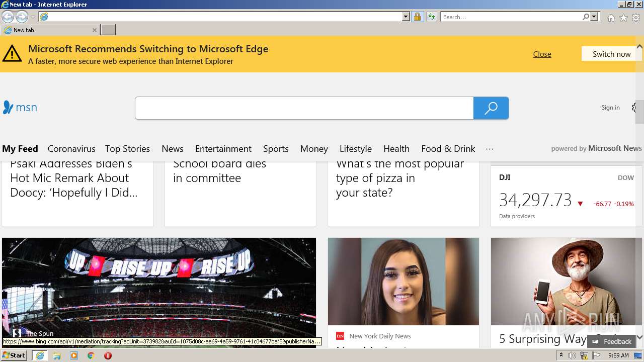Click the magnifier in the IE search box
Viewport: 644px width, 362px height.
(586, 17)
